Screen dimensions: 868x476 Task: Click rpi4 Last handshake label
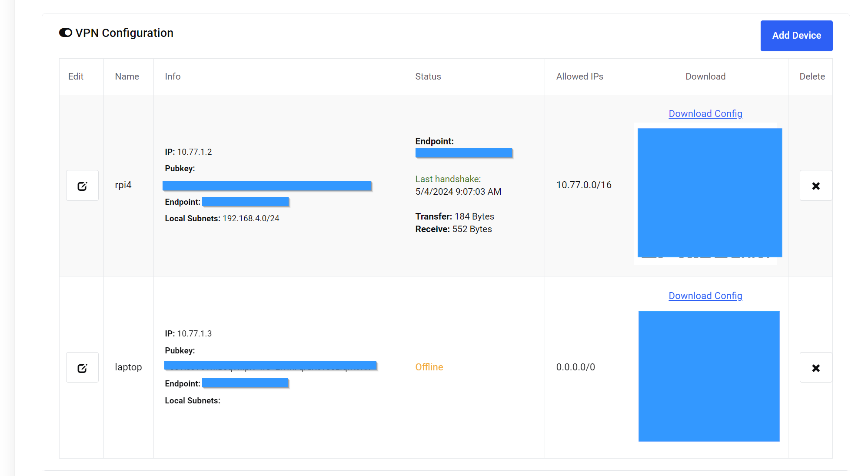pyautogui.click(x=447, y=179)
